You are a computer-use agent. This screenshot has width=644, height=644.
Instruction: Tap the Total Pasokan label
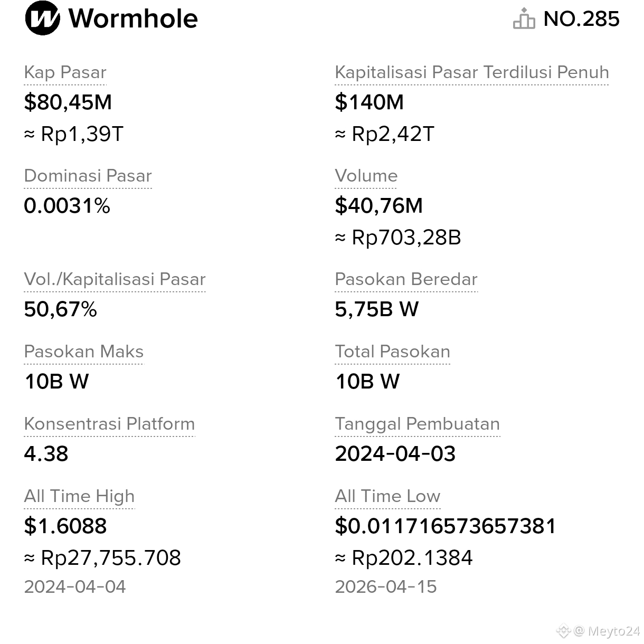[x=393, y=352]
